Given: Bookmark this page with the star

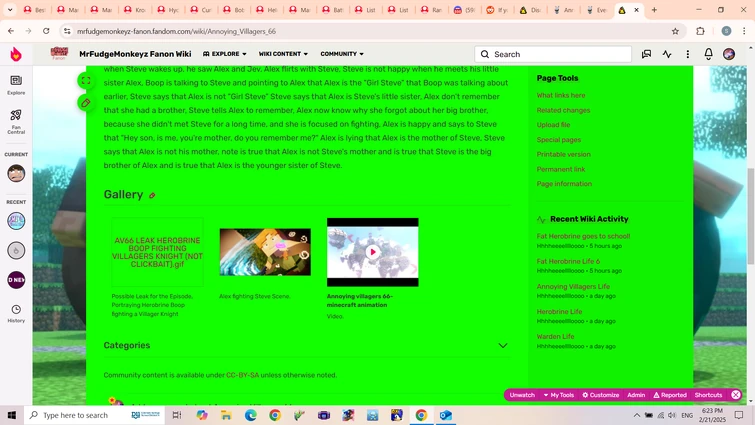Looking at the screenshot, I should pos(675,31).
